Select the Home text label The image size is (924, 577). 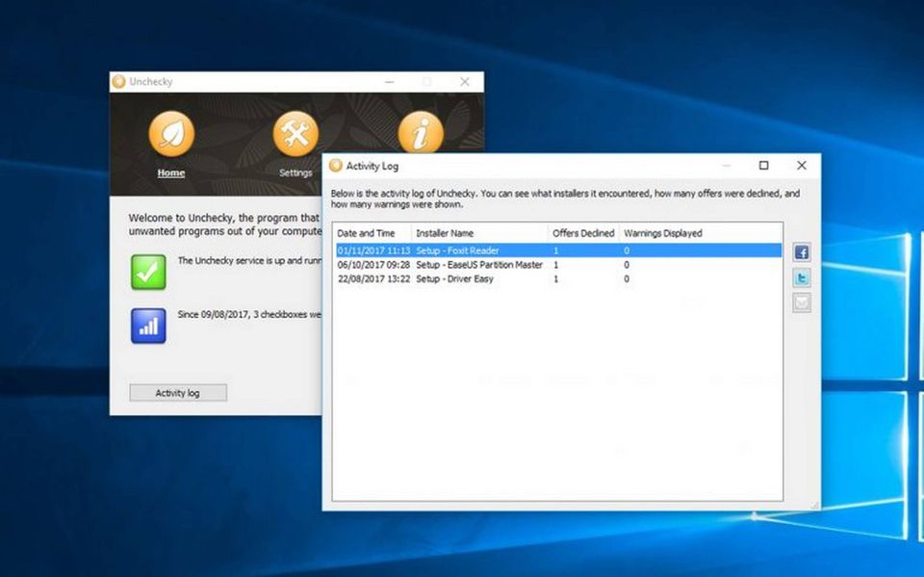(171, 173)
